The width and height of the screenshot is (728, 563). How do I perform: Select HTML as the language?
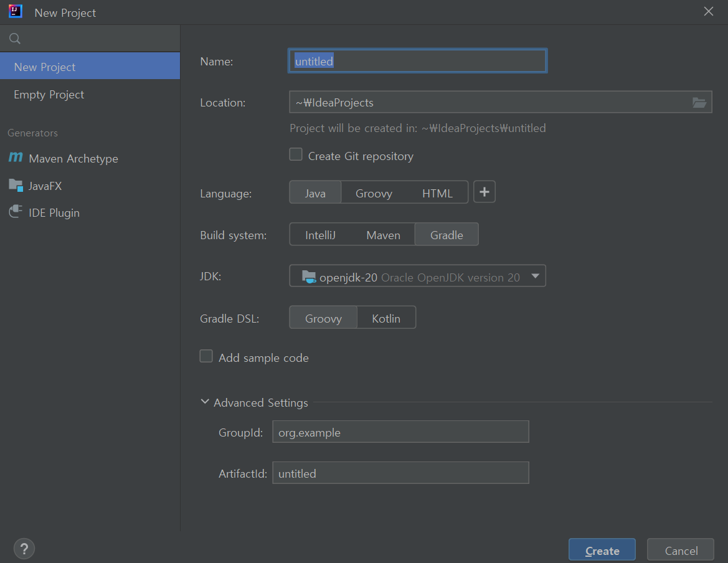(x=437, y=192)
